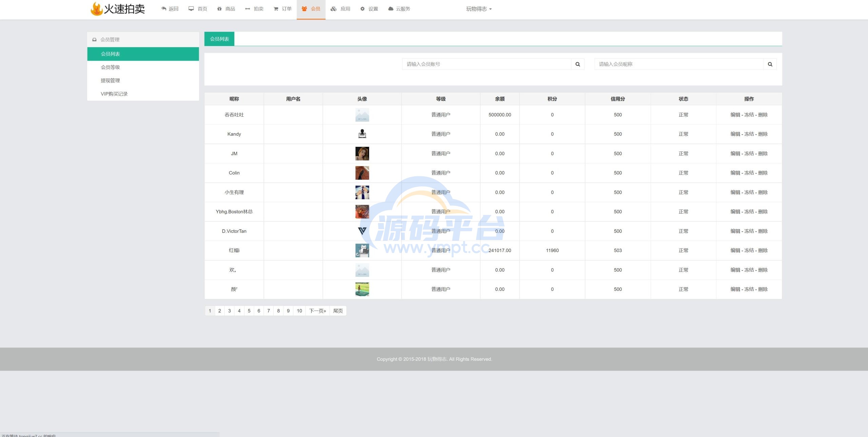Click JM's avatar thumbnail
The height and width of the screenshot is (437, 868).
(x=362, y=154)
